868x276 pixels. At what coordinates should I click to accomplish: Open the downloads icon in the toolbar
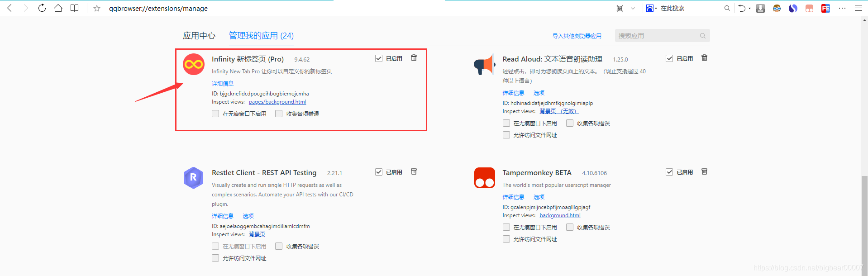coord(760,8)
